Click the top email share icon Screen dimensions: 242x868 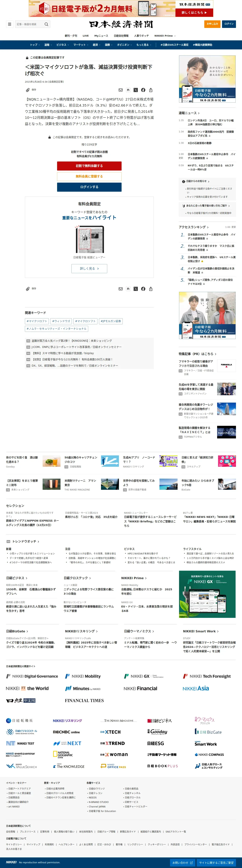coord(120,90)
